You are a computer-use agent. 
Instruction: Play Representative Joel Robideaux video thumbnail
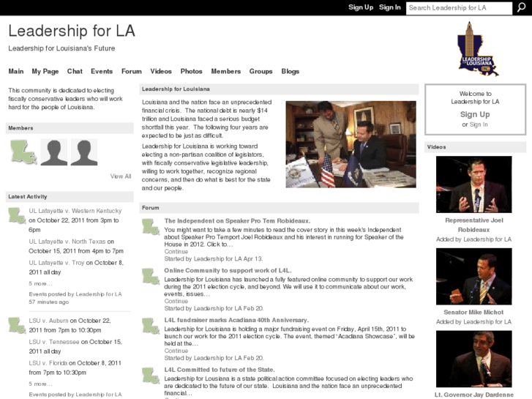pos(474,184)
